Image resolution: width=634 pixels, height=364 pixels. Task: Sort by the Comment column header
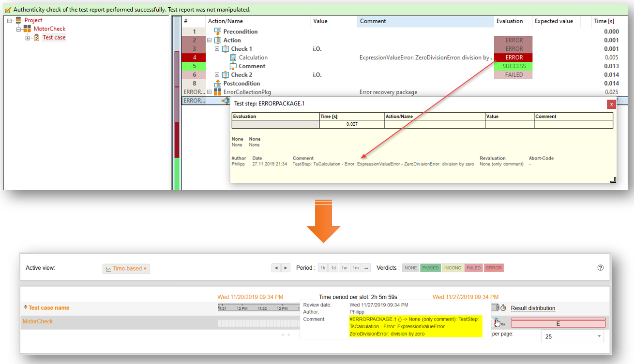[x=373, y=21]
